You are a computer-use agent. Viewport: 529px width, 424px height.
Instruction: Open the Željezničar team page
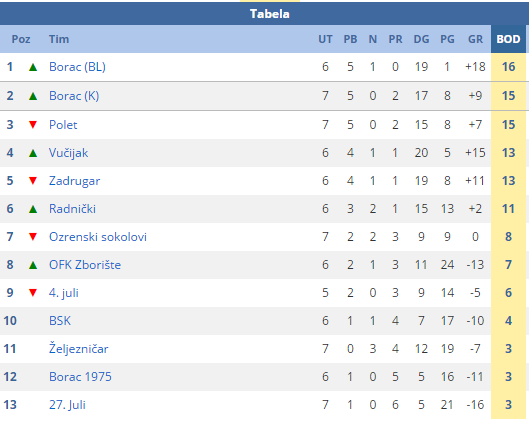(79, 348)
